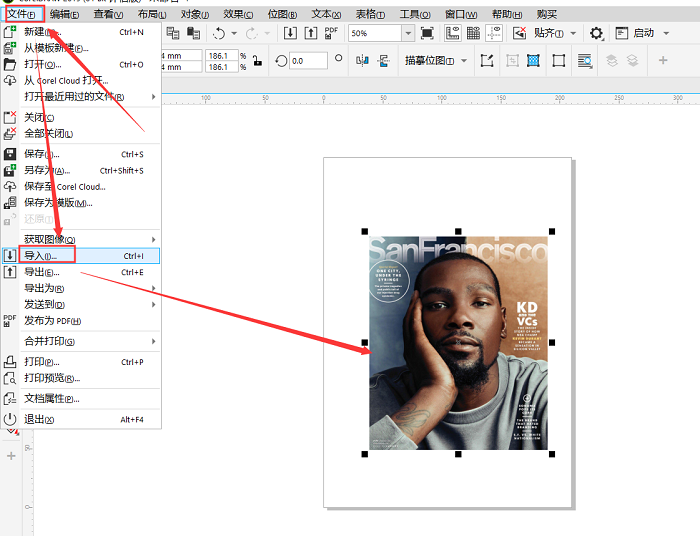Image resolution: width=700 pixels, height=536 pixels.
Task: Click the Import icon in the standard toolbar
Action: pos(290,33)
